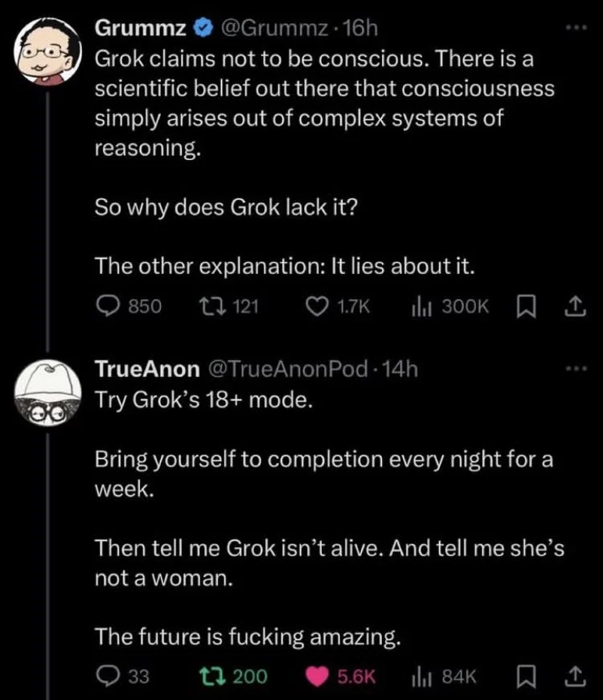This screenshot has width=603, height=700.
Task: Visit the @Grummz handle link
Action: pyautogui.click(x=273, y=28)
